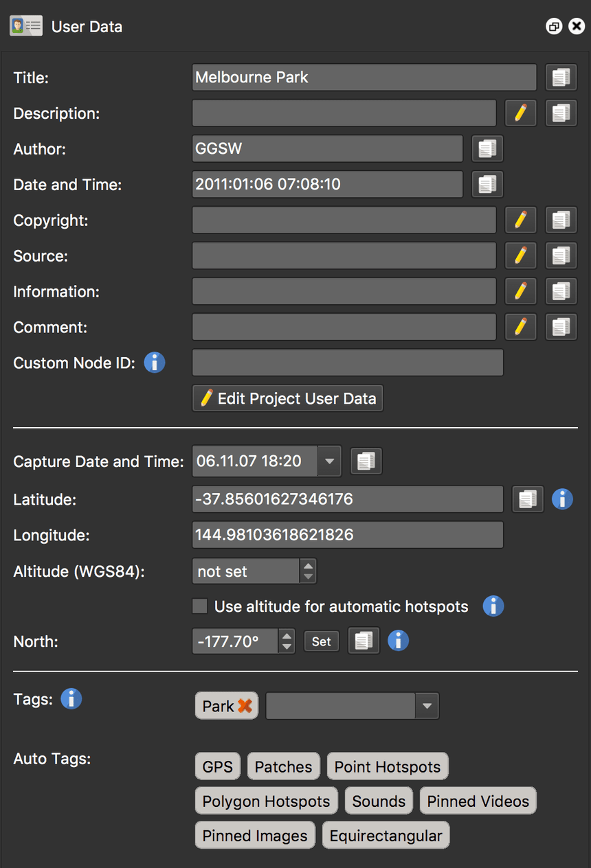Click the pencil icon beside Copyright
591x868 pixels.
click(x=521, y=220)
